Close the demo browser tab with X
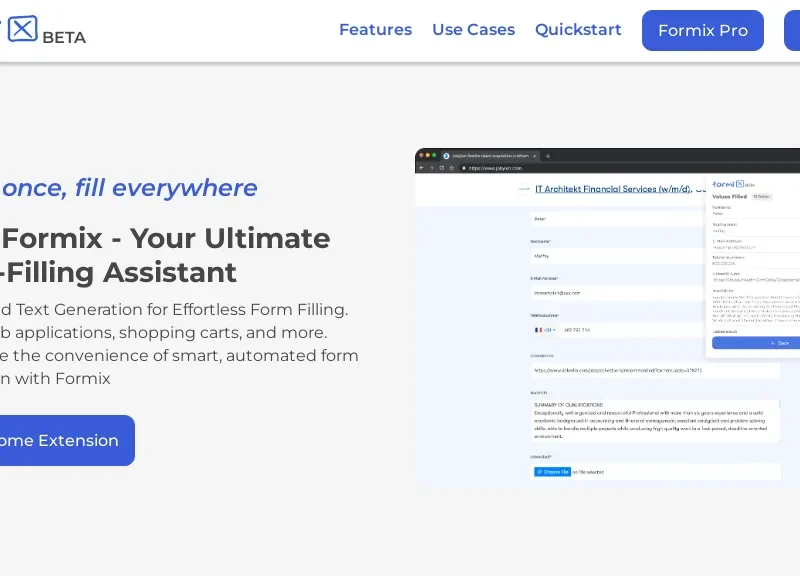The image size is (800, 576). (x=535, y=156)
